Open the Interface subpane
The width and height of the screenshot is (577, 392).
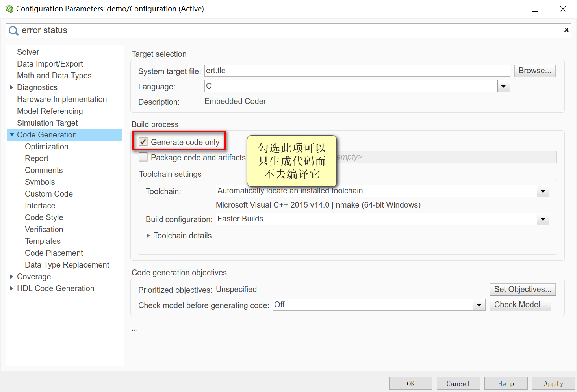click(x=40, y=206)
